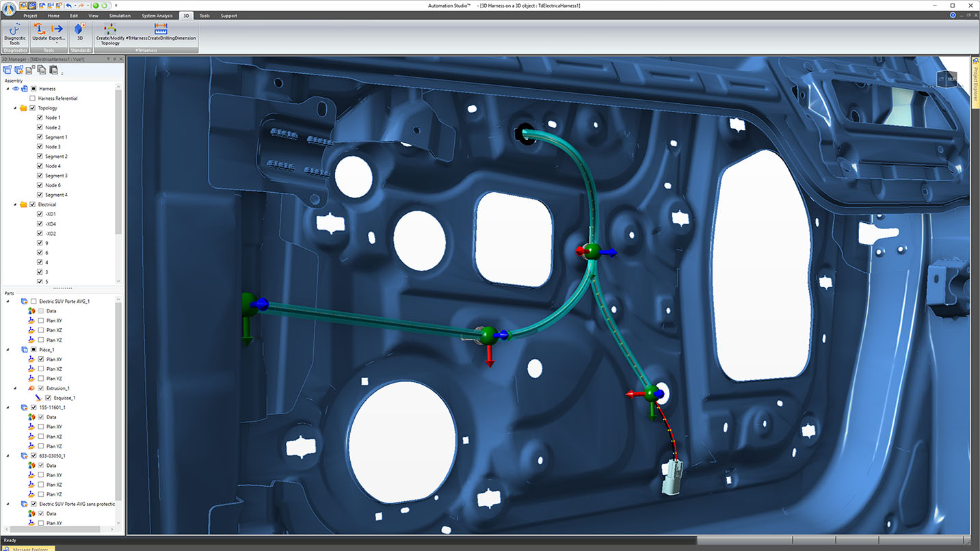Check the Harness Referential checkbox
Image resolution: width=980 pixels, height=551 pixels.
point(32,98)
